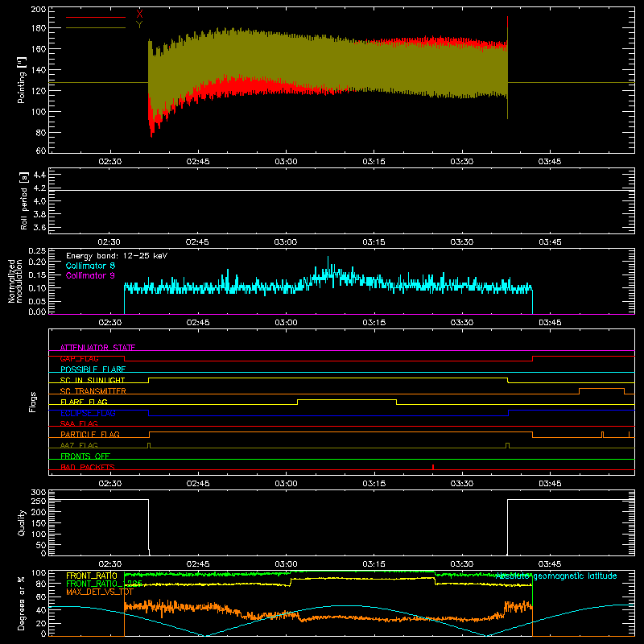This screenshot has width=644, height=644.
Task: Click the 'Absolute geomagnetic latitude' label
Action: point(556,576)
